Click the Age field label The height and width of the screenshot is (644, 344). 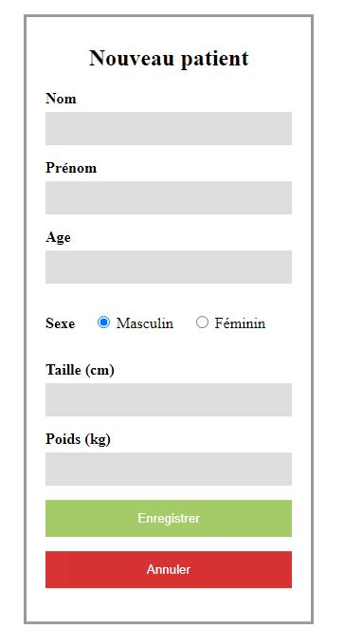tap(58, 238)
